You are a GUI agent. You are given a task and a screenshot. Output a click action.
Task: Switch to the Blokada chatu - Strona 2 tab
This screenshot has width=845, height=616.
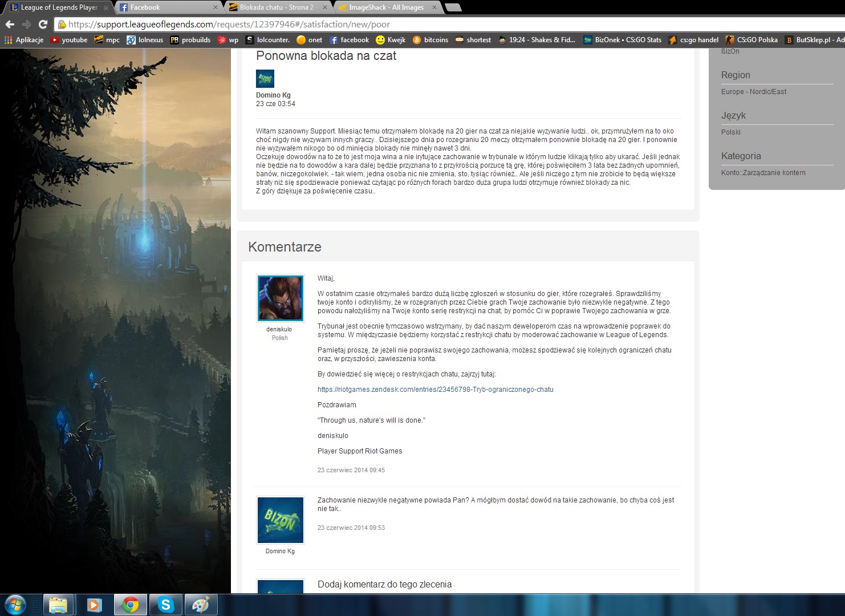[x=278, y=7]
